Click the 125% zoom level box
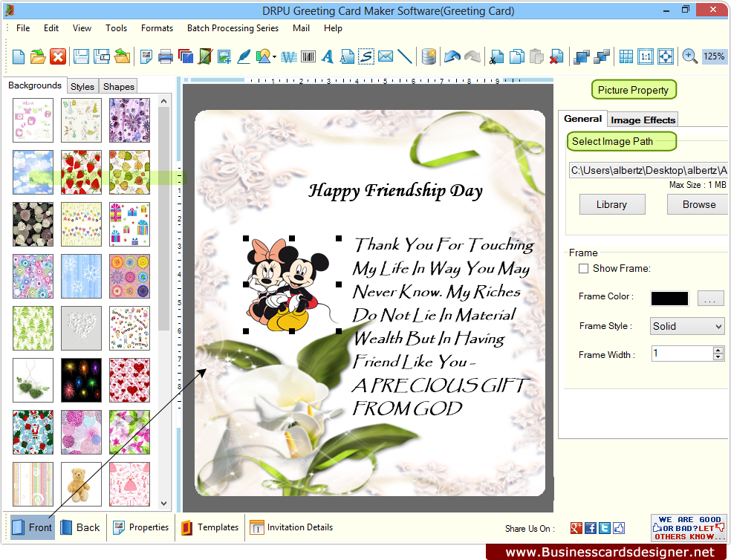 coord(714,56)
